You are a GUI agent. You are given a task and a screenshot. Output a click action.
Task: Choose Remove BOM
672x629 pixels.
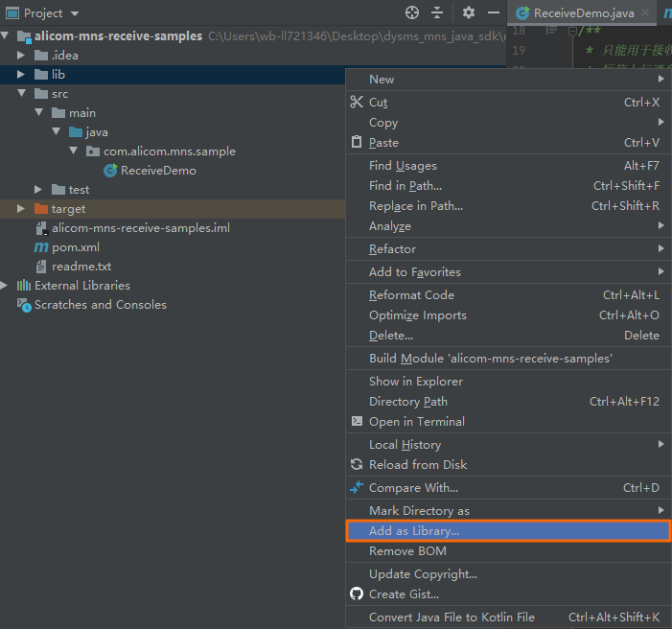pyautogui.click(x=508, y=551)
